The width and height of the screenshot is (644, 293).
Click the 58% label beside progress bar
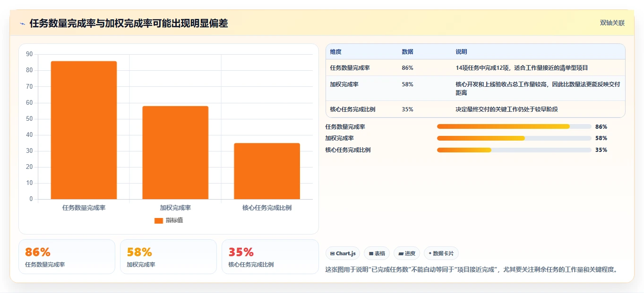601,138
